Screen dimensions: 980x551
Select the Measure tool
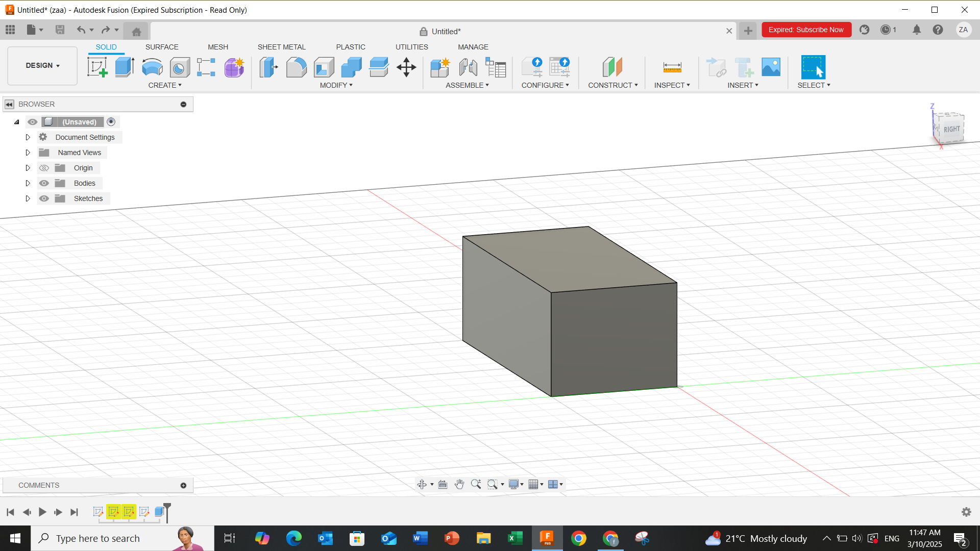pyautogui.click(x=672, y=67)
